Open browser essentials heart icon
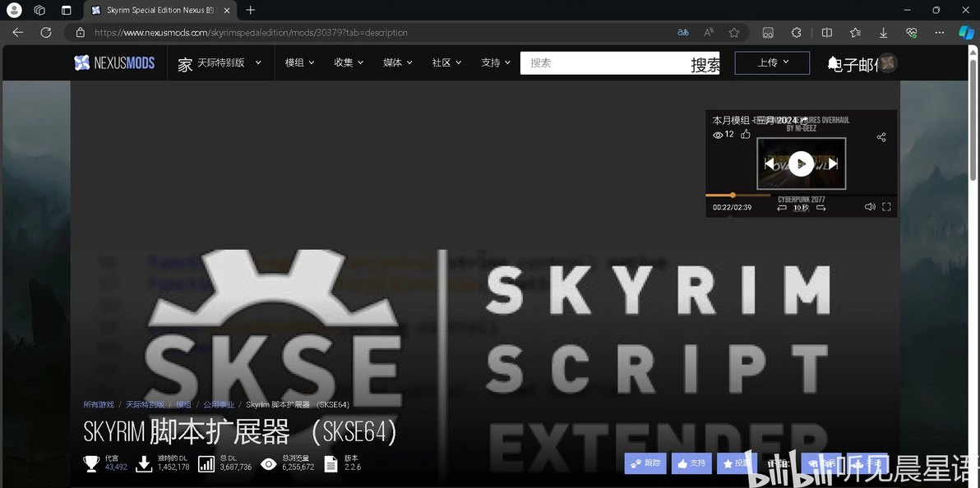The image size is (980, 488). coord(911,33)
